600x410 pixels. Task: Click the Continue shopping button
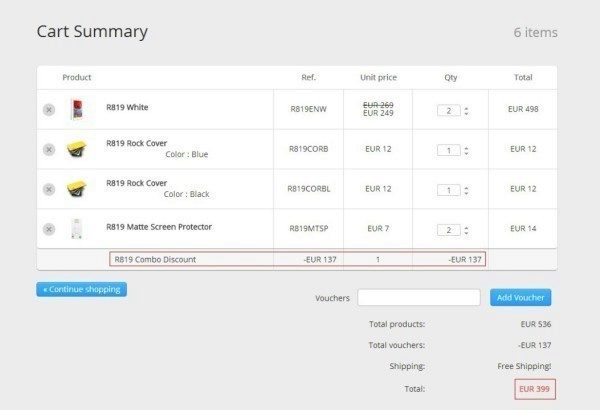coord(82,289)
